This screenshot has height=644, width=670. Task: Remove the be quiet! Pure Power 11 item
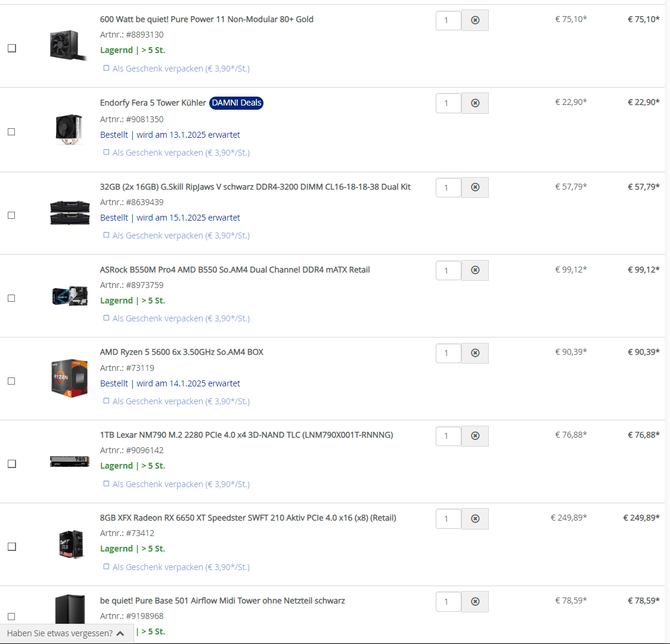474,20
